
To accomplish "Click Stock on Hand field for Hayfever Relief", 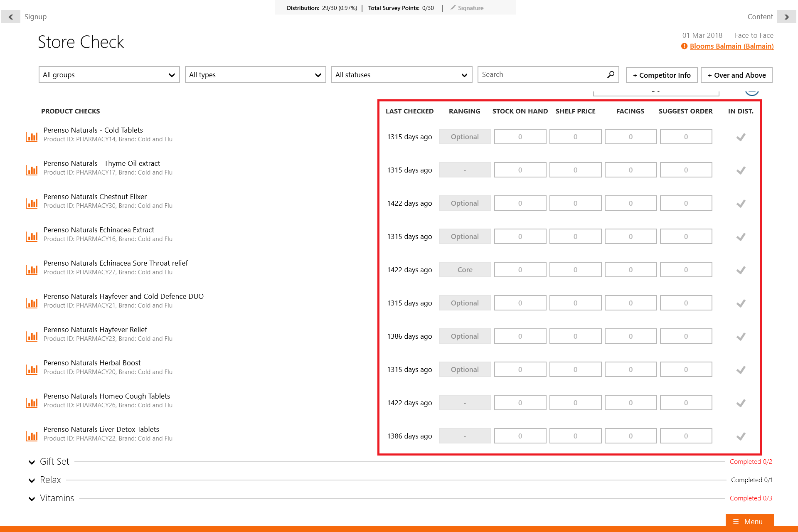I will point(520,336).
